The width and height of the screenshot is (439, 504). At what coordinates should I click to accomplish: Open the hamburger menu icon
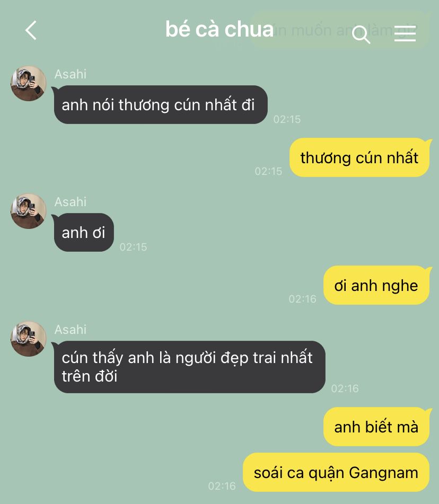click(405, 33)
